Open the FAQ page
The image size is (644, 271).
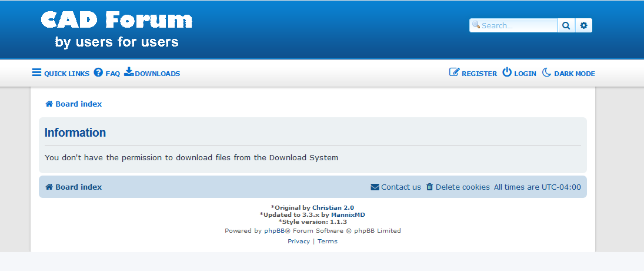point(112,74)
